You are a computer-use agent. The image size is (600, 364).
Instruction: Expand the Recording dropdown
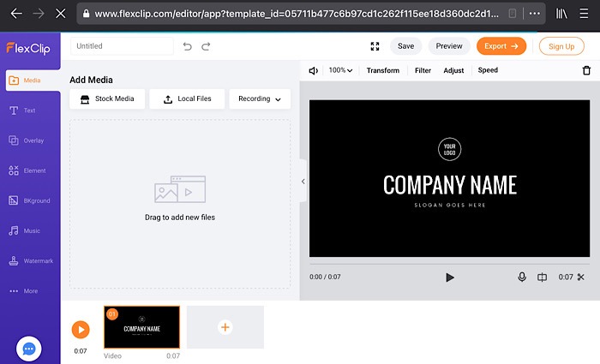(x=260, y=98)
